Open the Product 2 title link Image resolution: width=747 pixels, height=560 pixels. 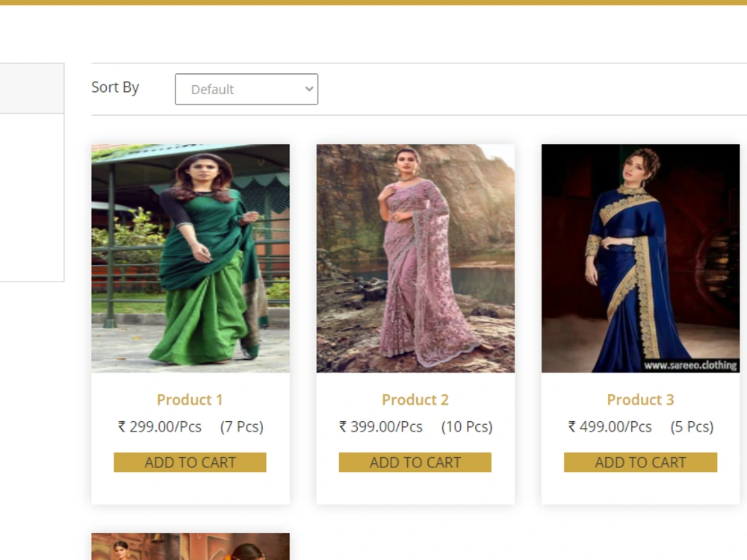pyautogui.click(x=415, y=399)
